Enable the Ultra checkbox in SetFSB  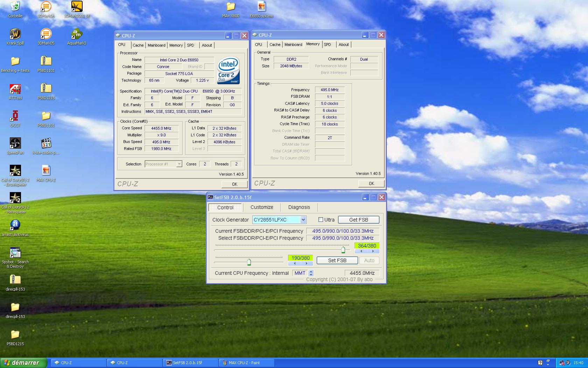click(x=321, y=220)
